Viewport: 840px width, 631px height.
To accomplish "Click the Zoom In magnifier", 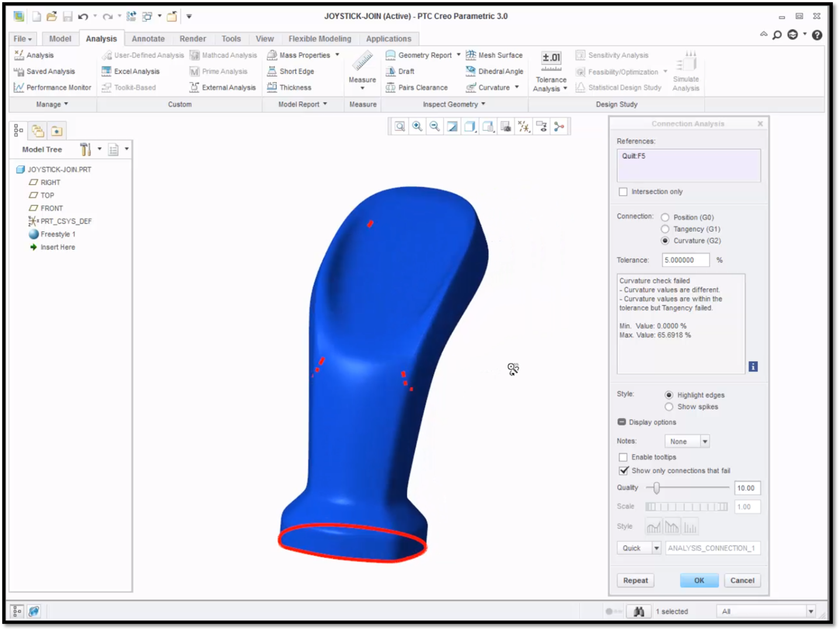I will (417, 126).
